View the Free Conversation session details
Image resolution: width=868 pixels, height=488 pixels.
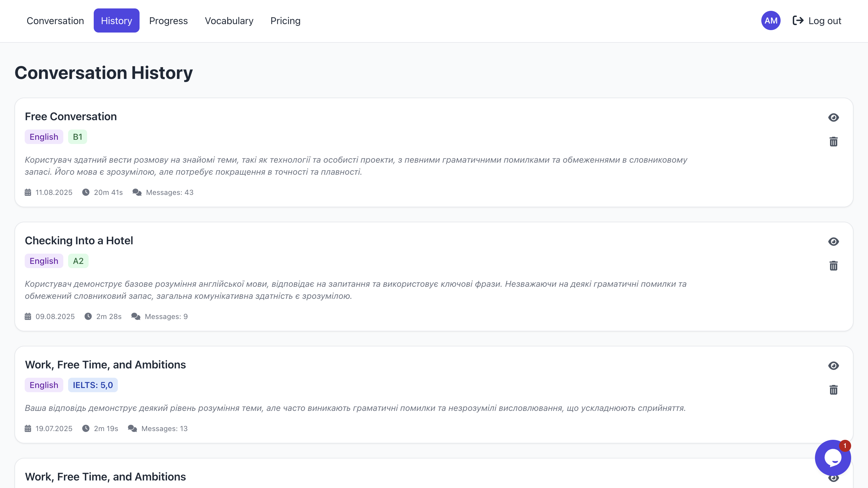click(833, 117)
